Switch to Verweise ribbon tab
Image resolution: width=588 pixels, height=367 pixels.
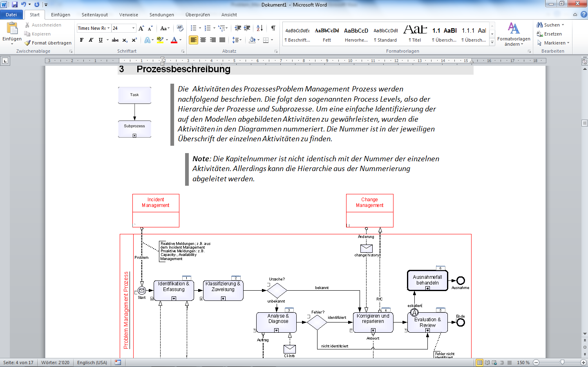click(129, 15)
